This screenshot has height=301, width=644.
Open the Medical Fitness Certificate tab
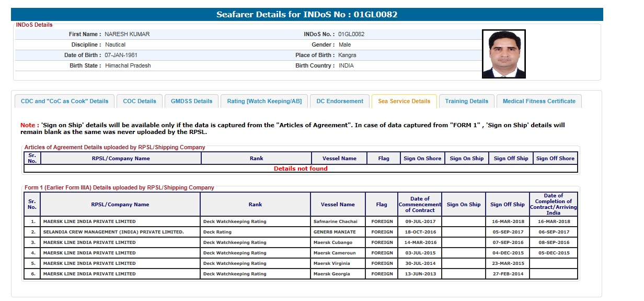point(539,102)
